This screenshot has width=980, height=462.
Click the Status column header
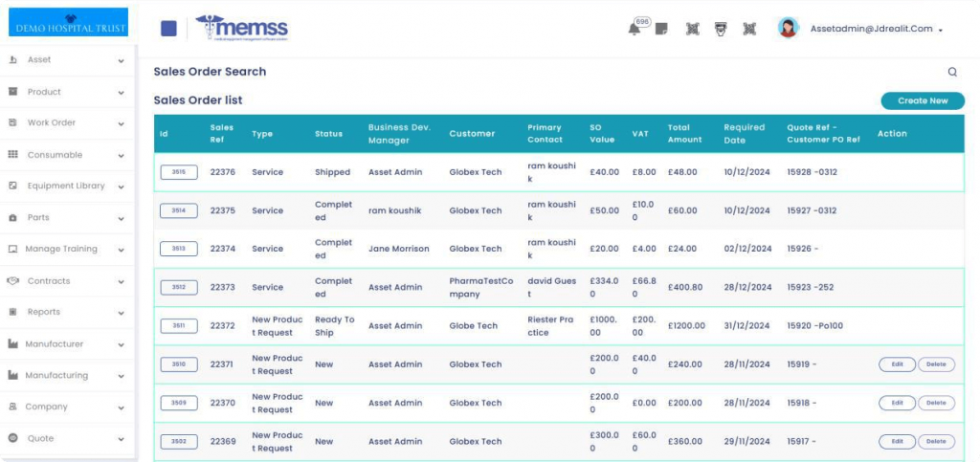(x=329, y=134)
